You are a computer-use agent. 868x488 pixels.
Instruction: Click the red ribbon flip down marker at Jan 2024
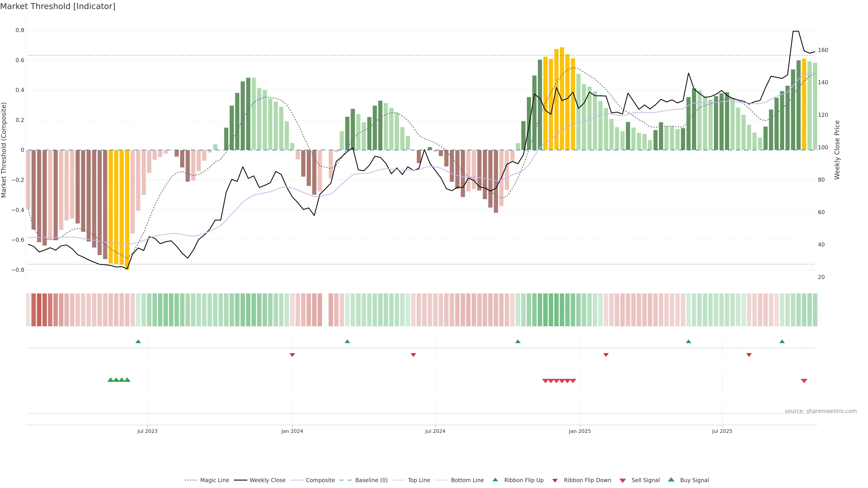pos(292,355)
